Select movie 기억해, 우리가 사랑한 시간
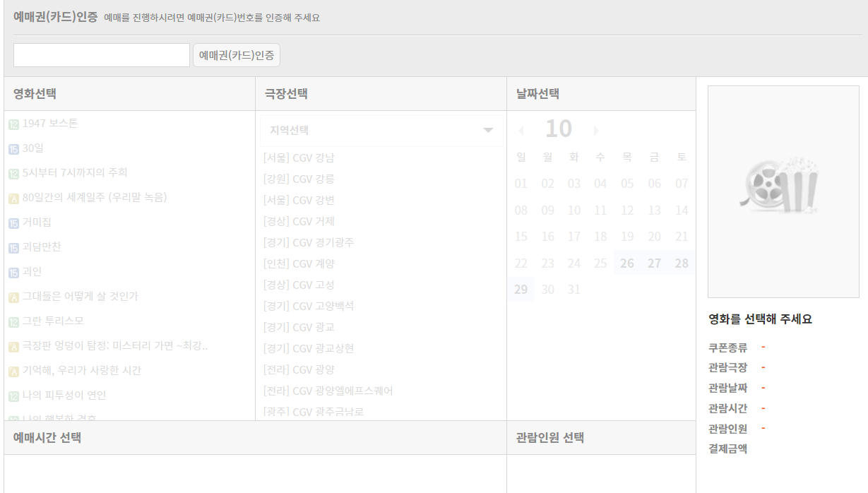868x493 pixels. (x=82, y=371)
